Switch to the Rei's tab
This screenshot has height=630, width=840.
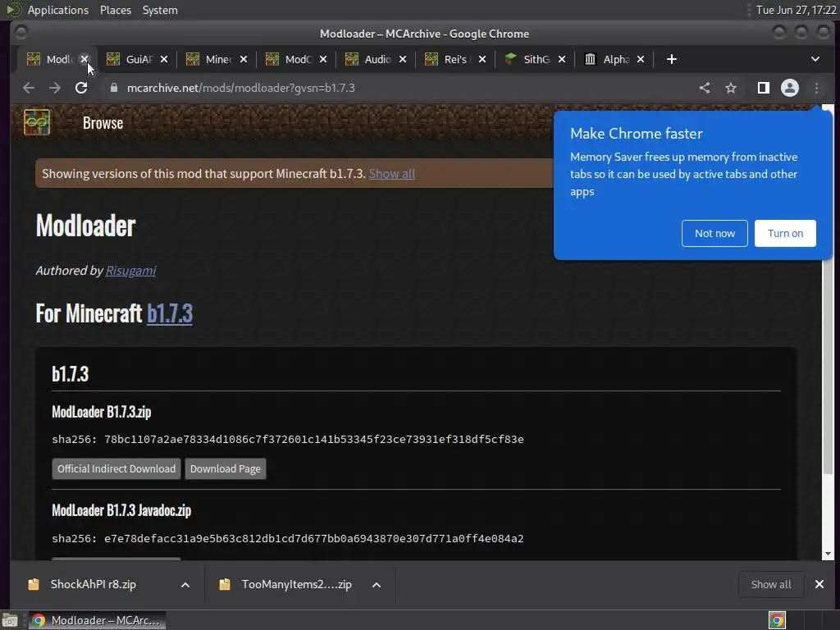450,59
